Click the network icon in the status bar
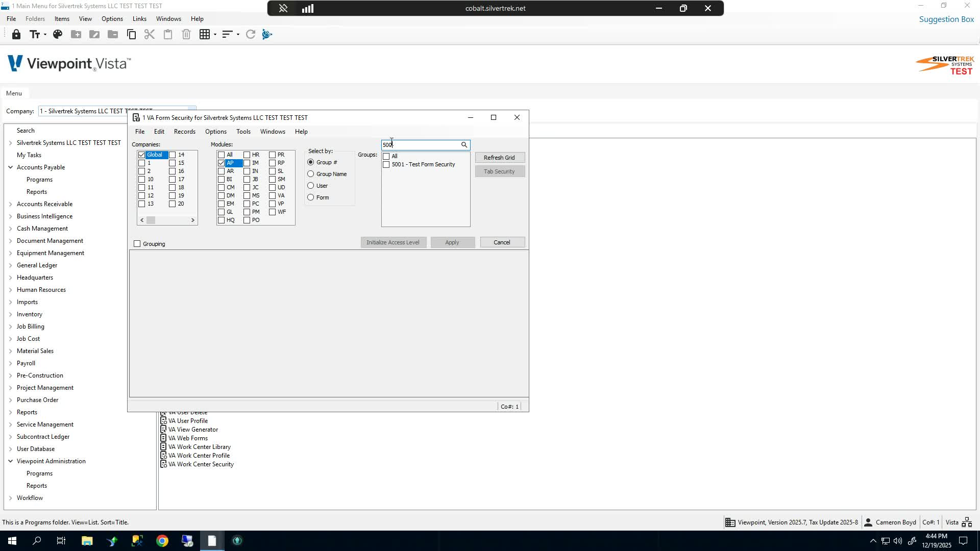Screen dimensions: 980x551 (x=967, y=522)
